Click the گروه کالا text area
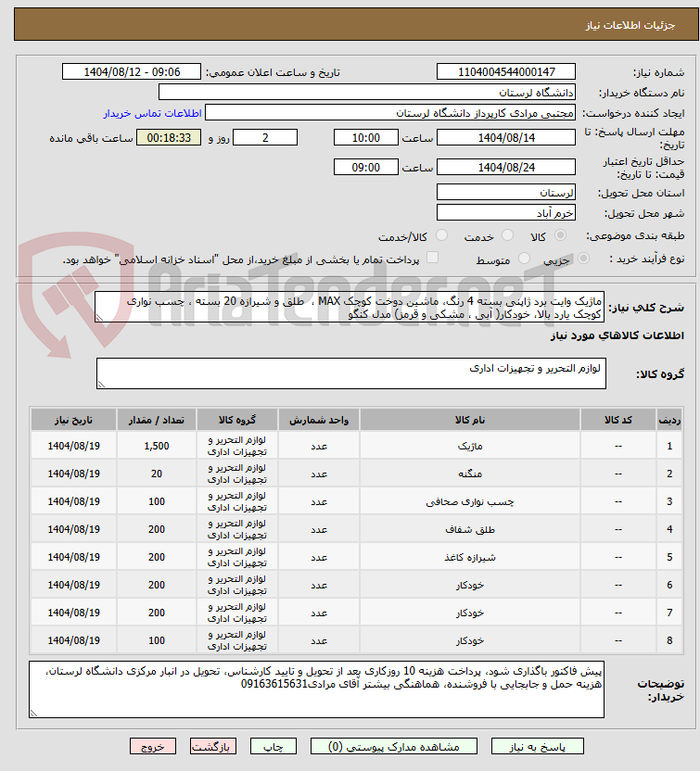 click(x=351, y=373)
